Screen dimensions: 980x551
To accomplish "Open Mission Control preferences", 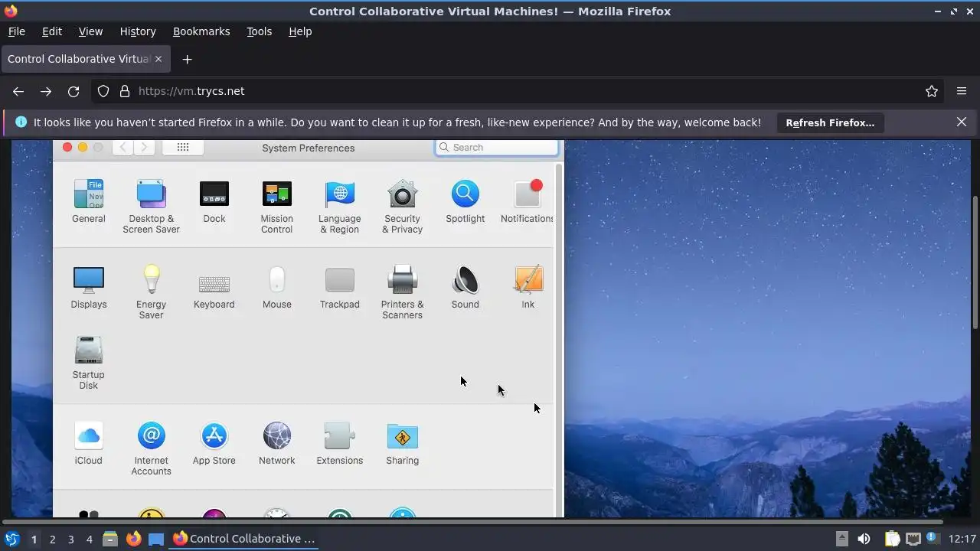I will [x=276, y=207].
